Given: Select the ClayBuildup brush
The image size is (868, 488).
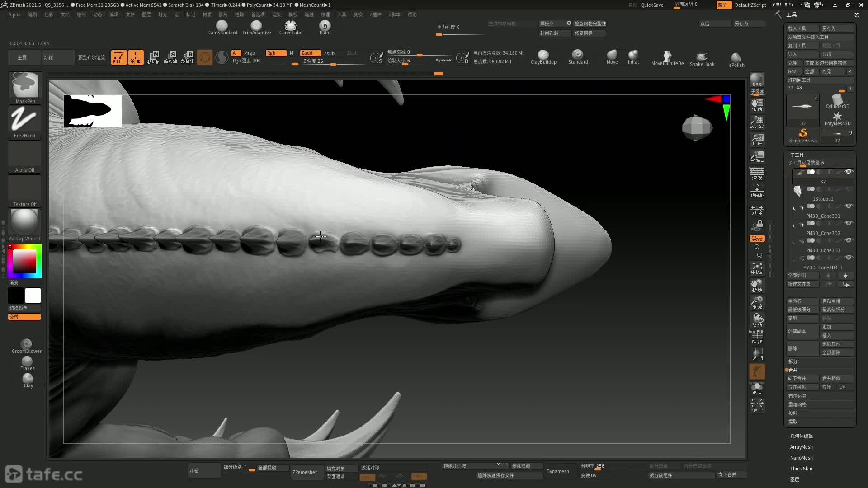Looking at the screenshot, I should pyautogui.click(x=543, y=57).
